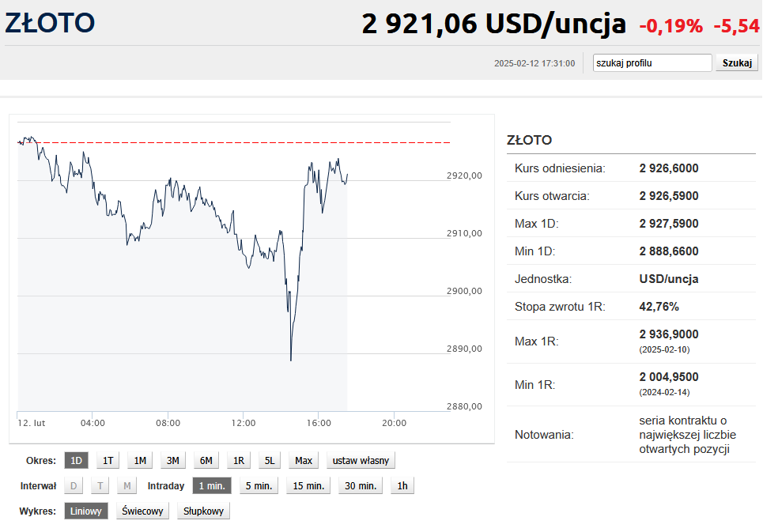Select the Słupkowy bar chart
763x532 pixels.
[203, 511]
